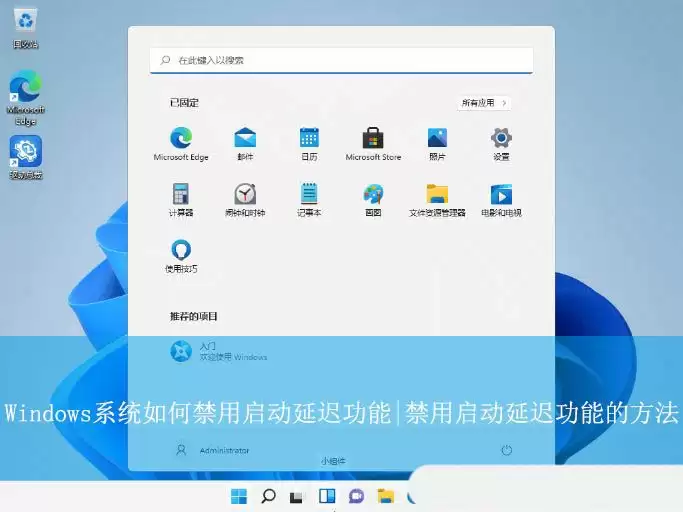
Task: Open Microsoft Edge from pinned apps
Action: click(x=181, y=144)
